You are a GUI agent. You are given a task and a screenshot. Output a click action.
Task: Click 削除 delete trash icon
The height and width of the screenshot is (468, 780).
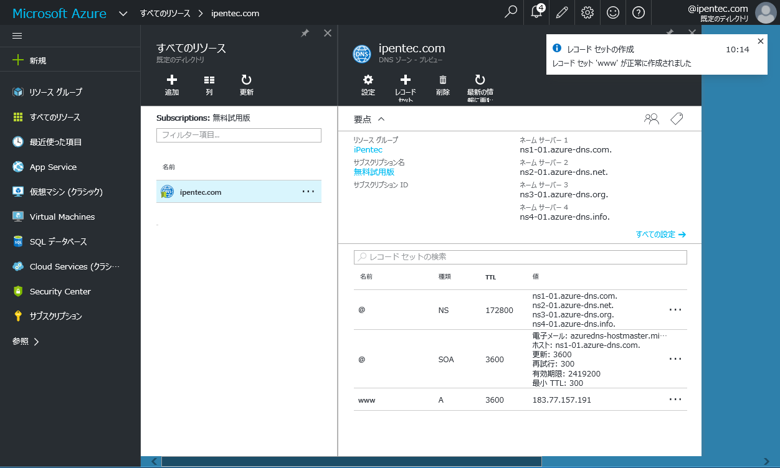pyautogui.click(x=443, y=85)
